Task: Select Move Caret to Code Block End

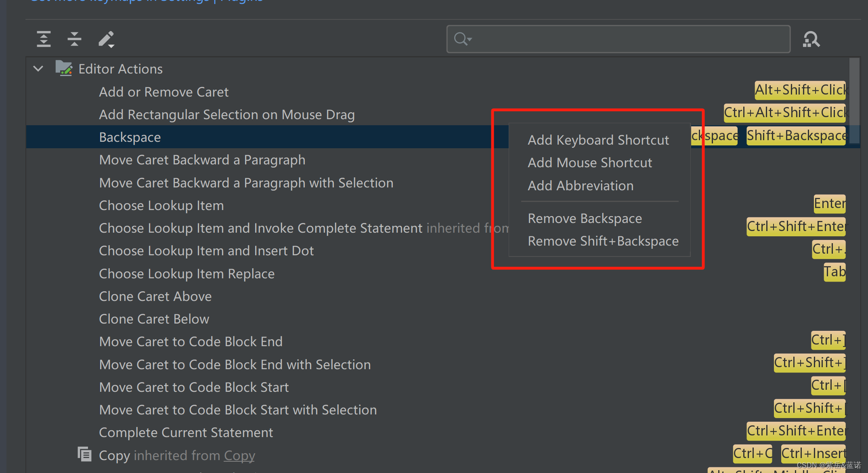Action: tap(191, 342)
